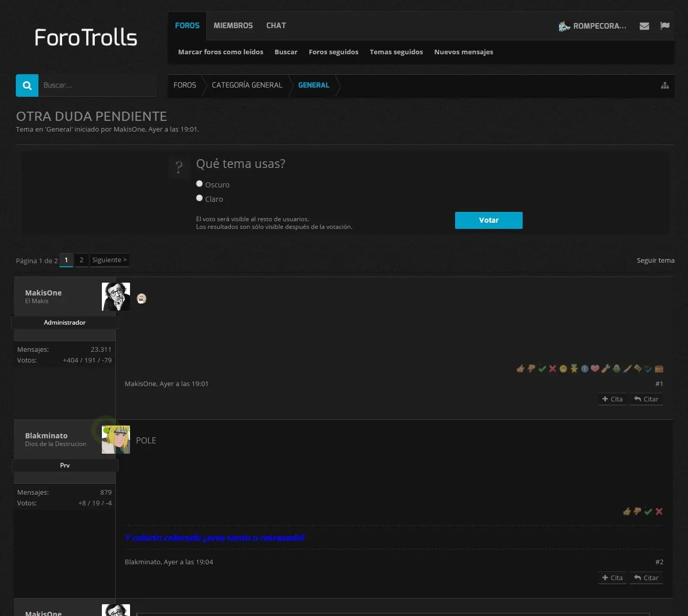Viewport: 688px width, 616px height.
Task: Open the inbox envelope icon
Action: click(644, 26)
